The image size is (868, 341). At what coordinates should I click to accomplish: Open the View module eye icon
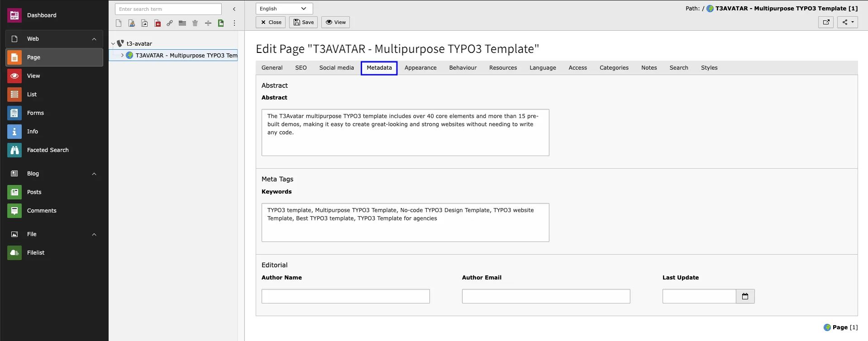[x=14, y=76]
